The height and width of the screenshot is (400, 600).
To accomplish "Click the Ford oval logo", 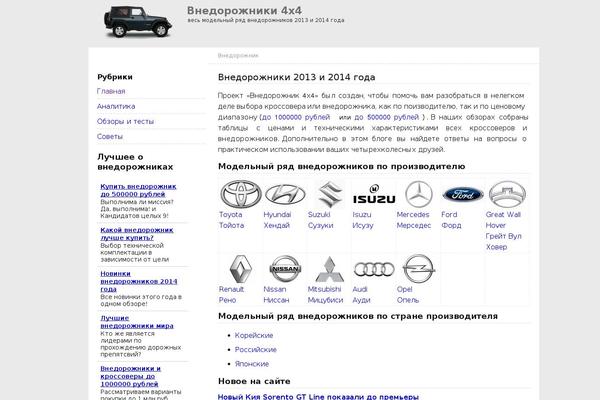I will pos(463,194).
